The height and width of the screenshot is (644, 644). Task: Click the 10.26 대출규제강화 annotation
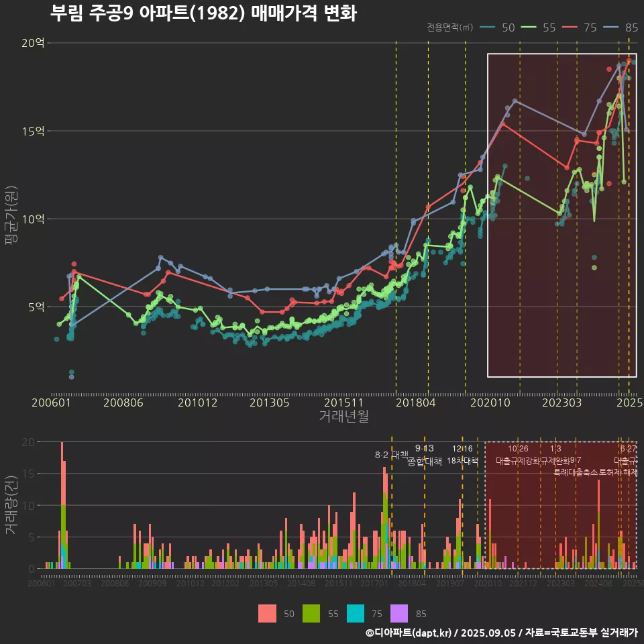point(518,455)
